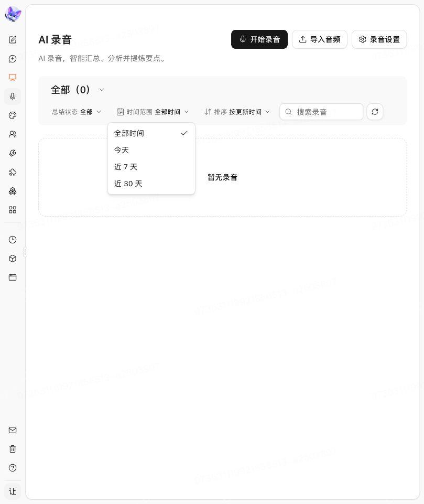Collapse the 时间范围 time range dropdown
The height and width of the screenshot is (504, 424).
tap(153, 112)
